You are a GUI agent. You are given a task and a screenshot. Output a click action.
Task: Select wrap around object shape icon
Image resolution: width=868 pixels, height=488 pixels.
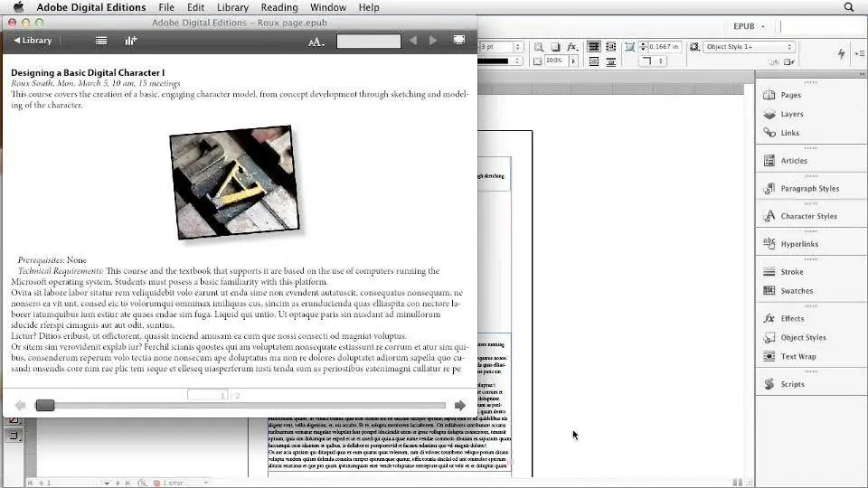point(593,61)
